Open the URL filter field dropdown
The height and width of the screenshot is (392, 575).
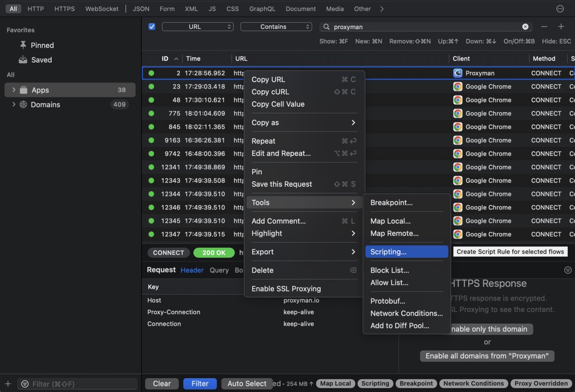coord(197,27)
